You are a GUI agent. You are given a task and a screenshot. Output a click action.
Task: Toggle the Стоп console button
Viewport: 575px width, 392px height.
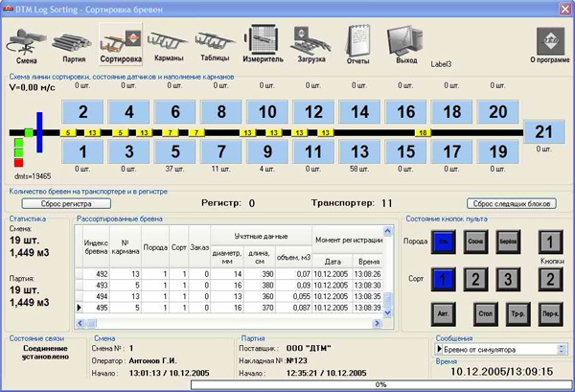486,314
